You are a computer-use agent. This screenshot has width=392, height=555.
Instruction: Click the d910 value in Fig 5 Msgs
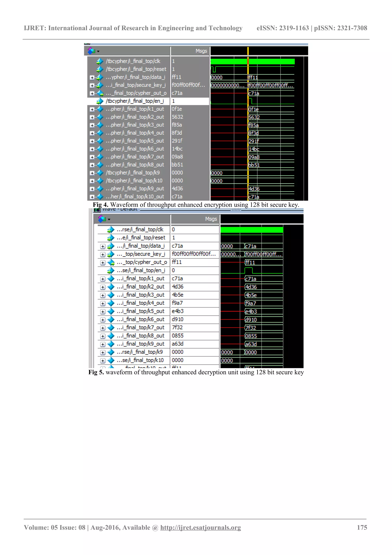click(177, 320)
